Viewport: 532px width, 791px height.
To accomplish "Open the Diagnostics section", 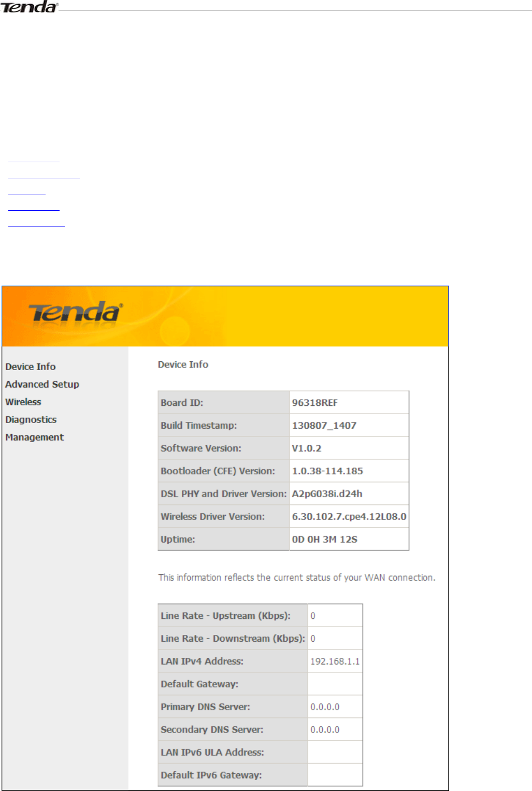I will click(x=31, y=419).
